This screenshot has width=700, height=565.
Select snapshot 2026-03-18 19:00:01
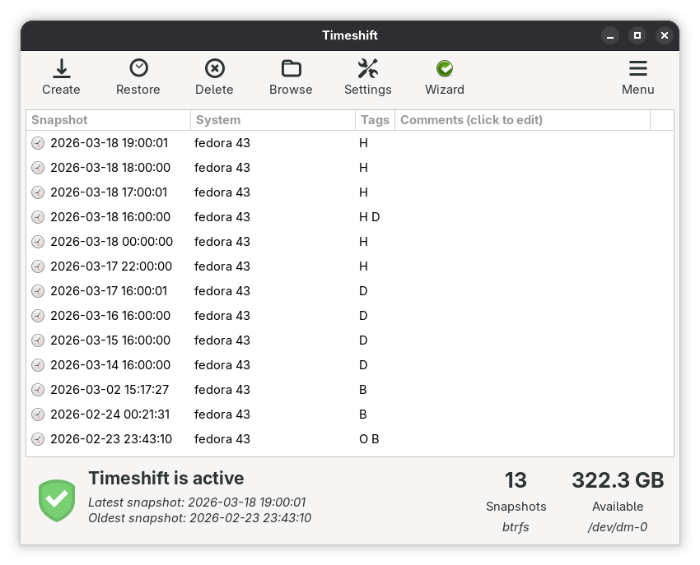click(x=350, y=143)
